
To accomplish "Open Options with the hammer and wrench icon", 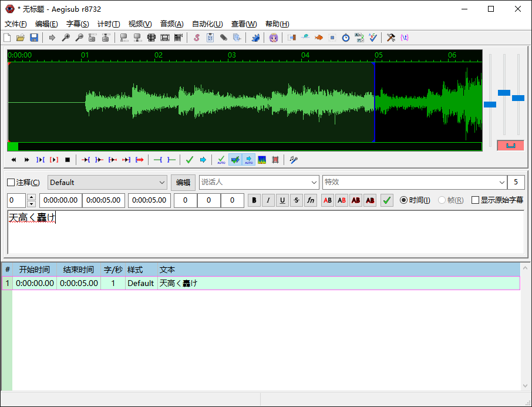I will tap(390, 38).
